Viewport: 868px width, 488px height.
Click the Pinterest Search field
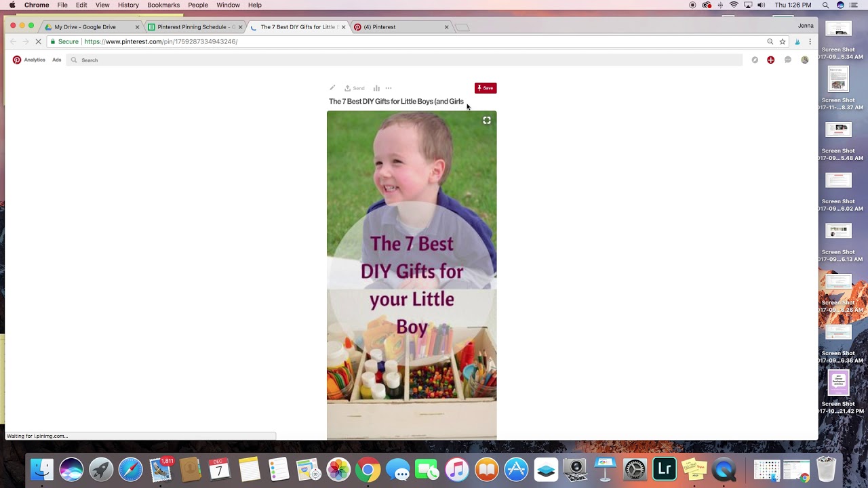coord(405,60)
